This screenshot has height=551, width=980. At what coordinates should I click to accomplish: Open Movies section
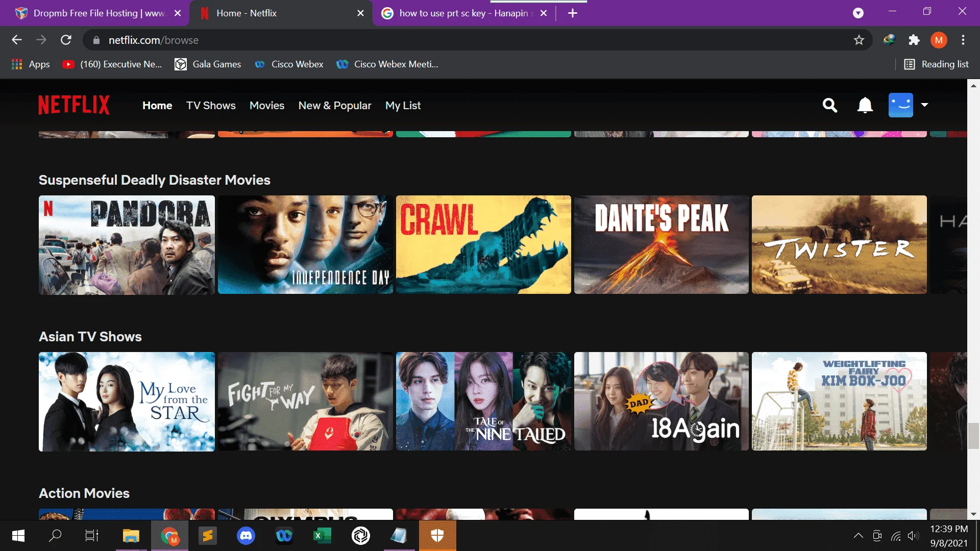[x=267, y=106]
